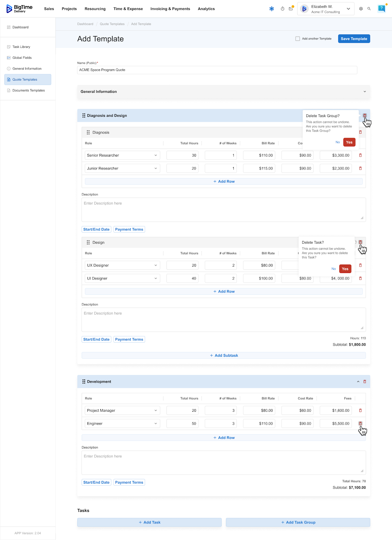This screenshot has width=392, height=540.
Task: Expand the General Information section
Action: coord(365,91)
